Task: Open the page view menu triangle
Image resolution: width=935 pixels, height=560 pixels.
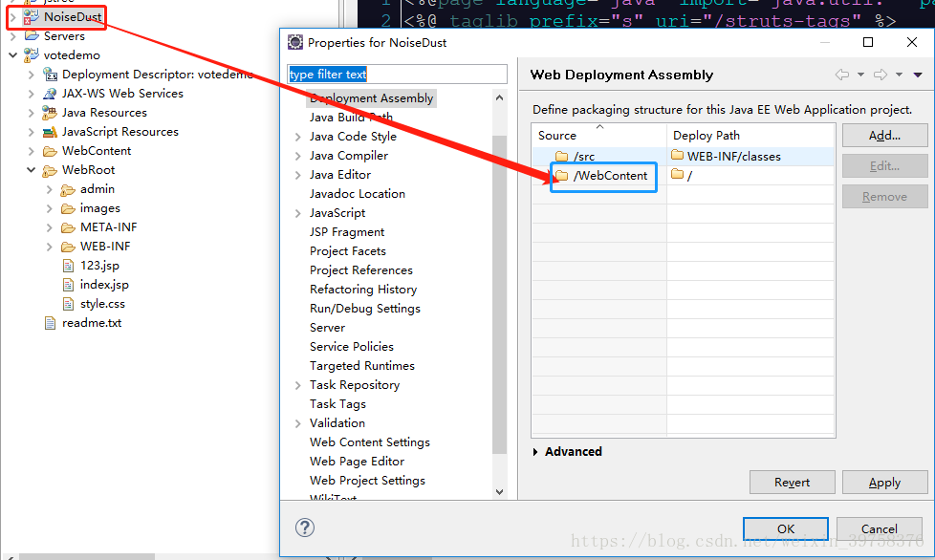Action: pos(918,75)
